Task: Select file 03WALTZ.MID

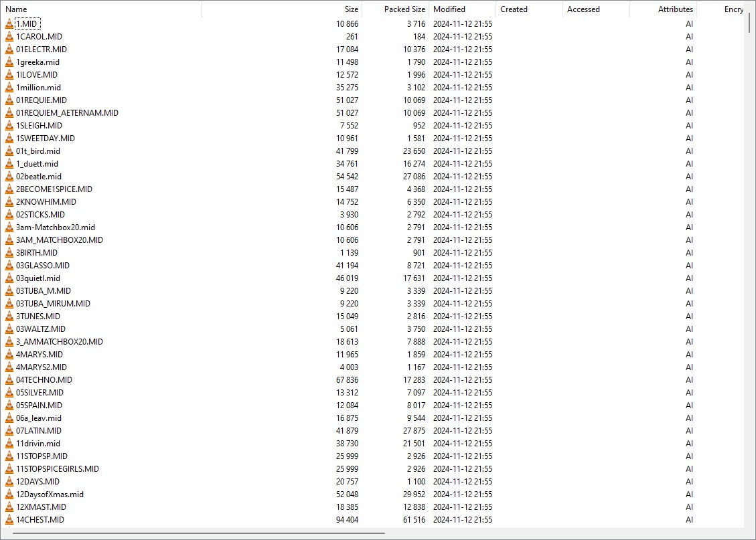Action: (40, 329)
